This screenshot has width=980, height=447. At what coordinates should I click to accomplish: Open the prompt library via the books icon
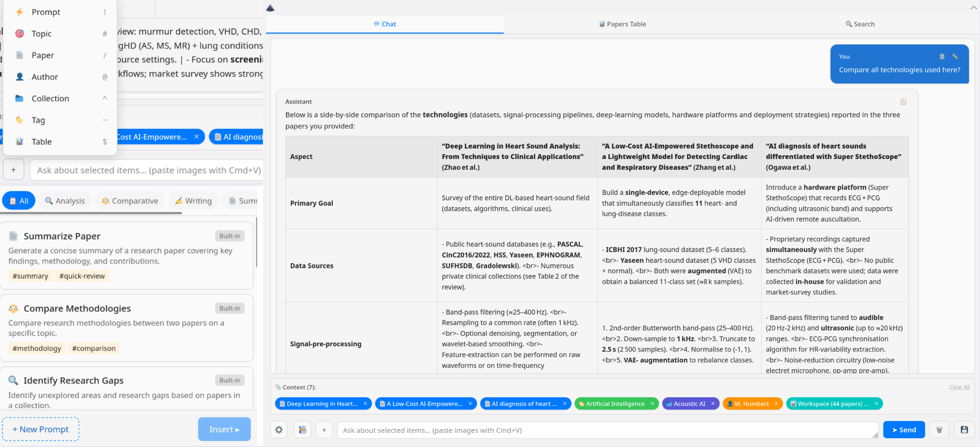[302, 430]
